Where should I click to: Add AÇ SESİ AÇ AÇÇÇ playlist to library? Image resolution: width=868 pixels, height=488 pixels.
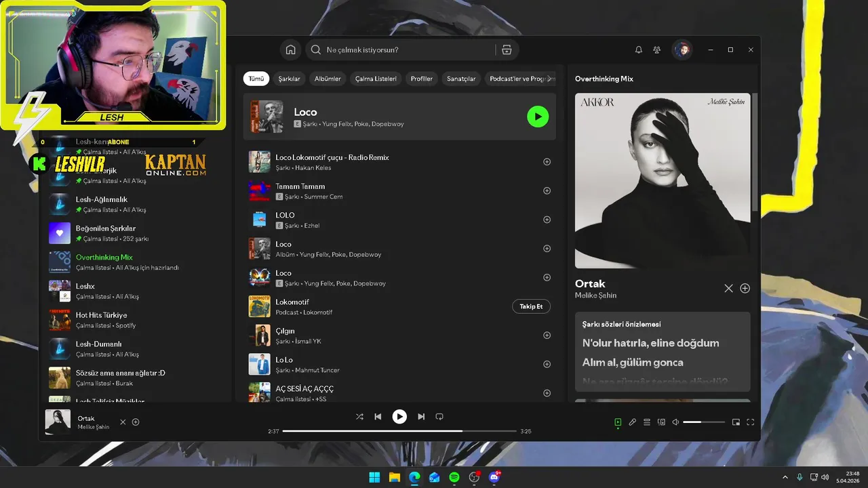[x=547, y=393]
